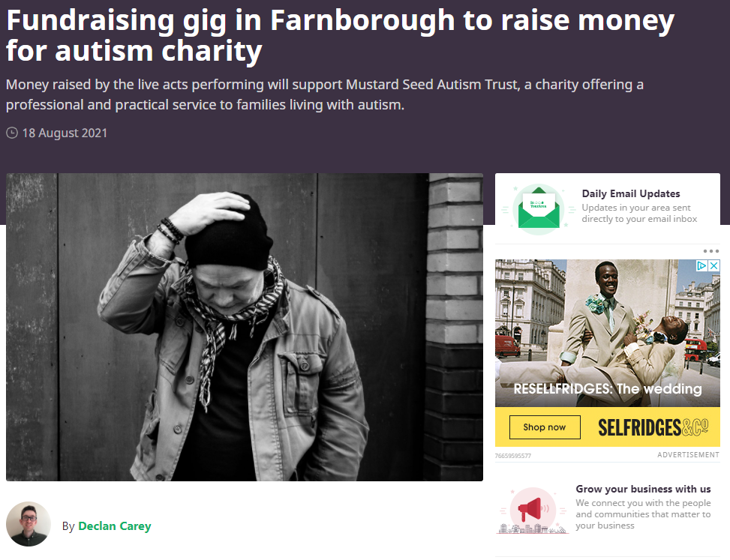Click the Shop now button
730x560 pixels.
coord(545,427)
